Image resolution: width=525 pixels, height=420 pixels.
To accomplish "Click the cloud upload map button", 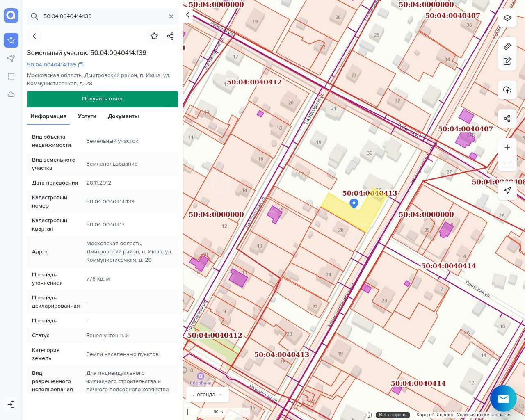I will pos(507,90).
